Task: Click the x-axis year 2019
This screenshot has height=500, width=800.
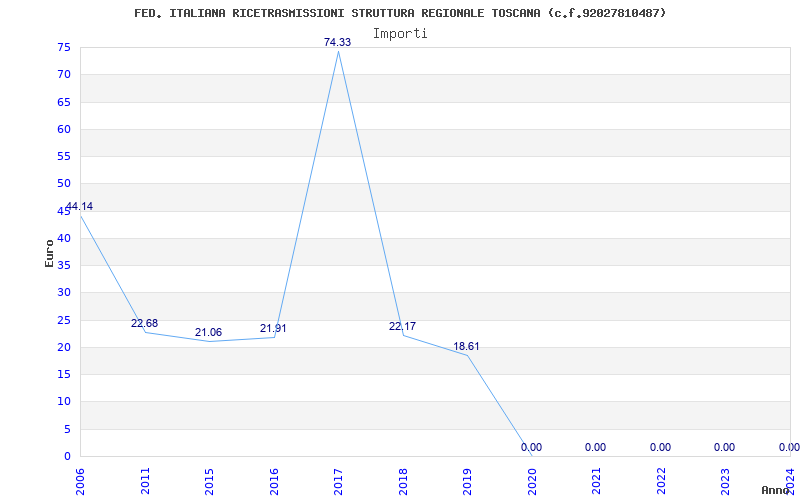Action: [467, 481]
